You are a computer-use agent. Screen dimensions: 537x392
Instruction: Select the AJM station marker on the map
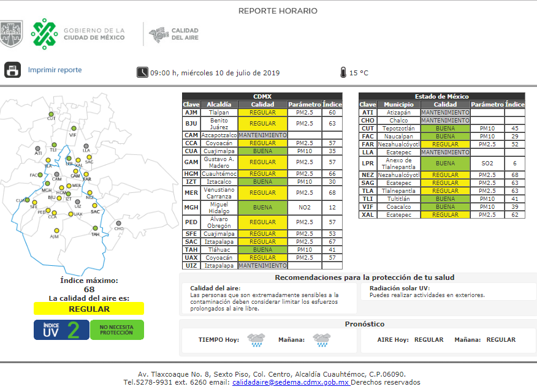56,231
